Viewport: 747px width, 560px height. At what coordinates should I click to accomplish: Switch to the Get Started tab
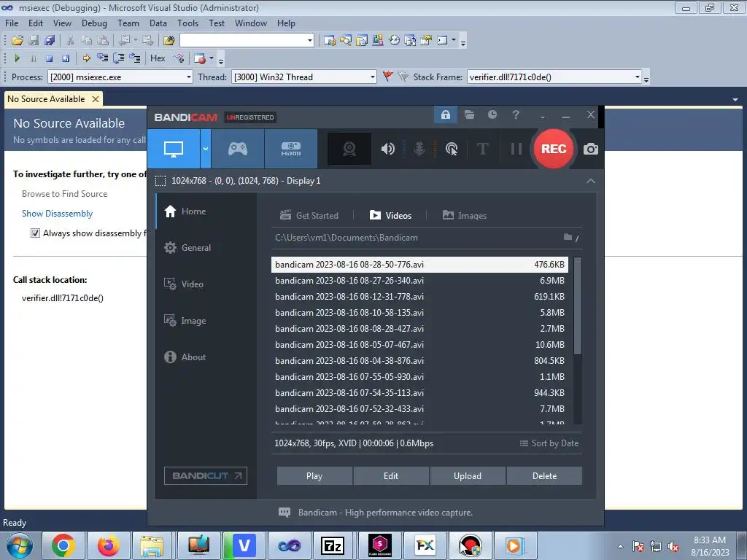[x=309, y=215]
